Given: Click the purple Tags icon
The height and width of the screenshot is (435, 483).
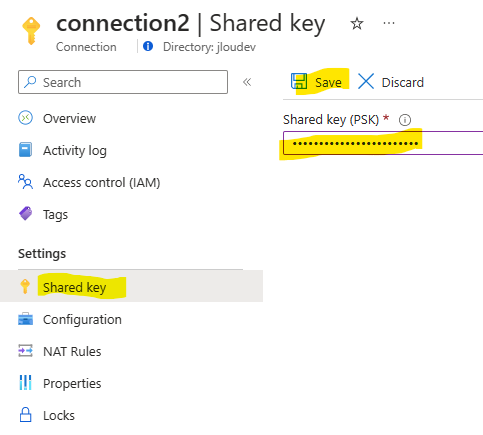Looking at the screenshot, I should 25,214.
